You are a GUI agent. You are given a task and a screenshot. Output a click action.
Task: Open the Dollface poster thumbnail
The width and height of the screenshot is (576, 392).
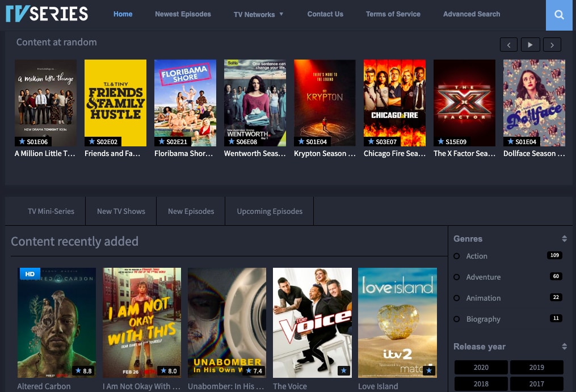534,103
